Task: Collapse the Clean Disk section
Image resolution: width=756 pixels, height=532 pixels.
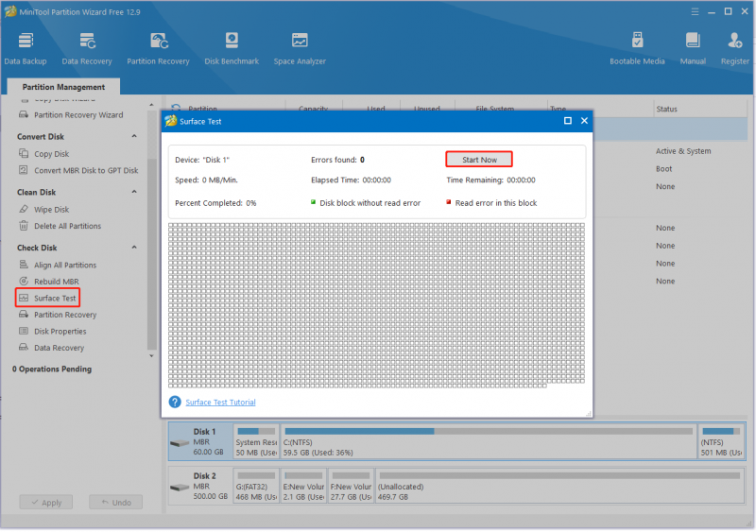Action: (134, 192)
